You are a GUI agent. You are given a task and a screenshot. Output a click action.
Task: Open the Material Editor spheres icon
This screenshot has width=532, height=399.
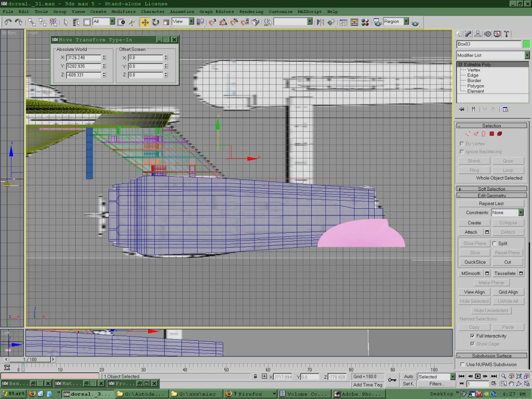[x=365, y=22]
